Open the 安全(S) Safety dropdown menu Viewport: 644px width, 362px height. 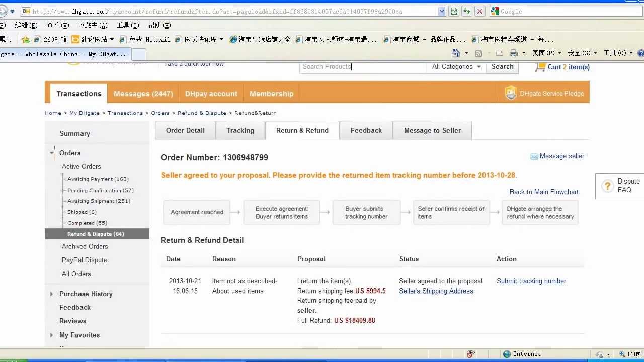(x=582, y=53)
